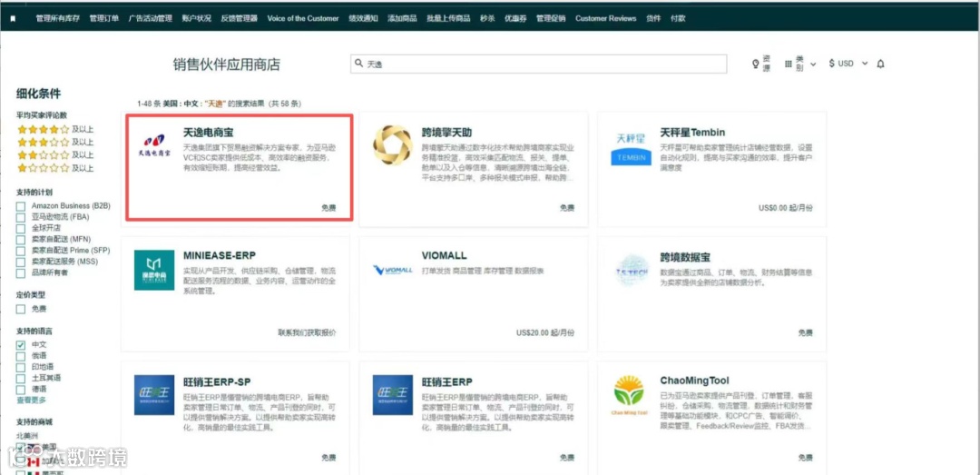980x475 pixels.
Task: Check the 卖家配送服务 (MSS) checkbox
Action: pyautogui.click(x=21, y=262)
